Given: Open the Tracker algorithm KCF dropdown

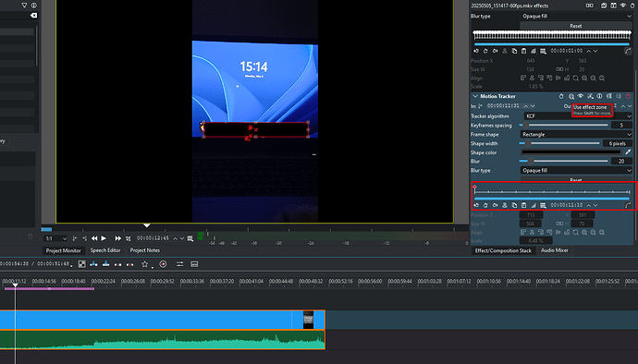Looking at the screenshot, I should (578, 115).
